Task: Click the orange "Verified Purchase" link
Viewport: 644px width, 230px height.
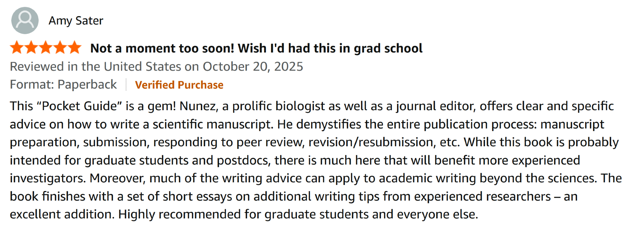Action: pyautogui.click(x=179, y=85)
